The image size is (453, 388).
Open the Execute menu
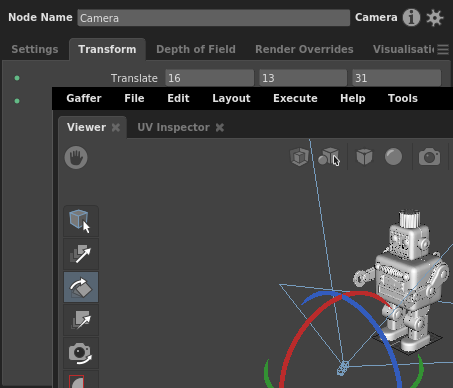(x=295, y=98)
